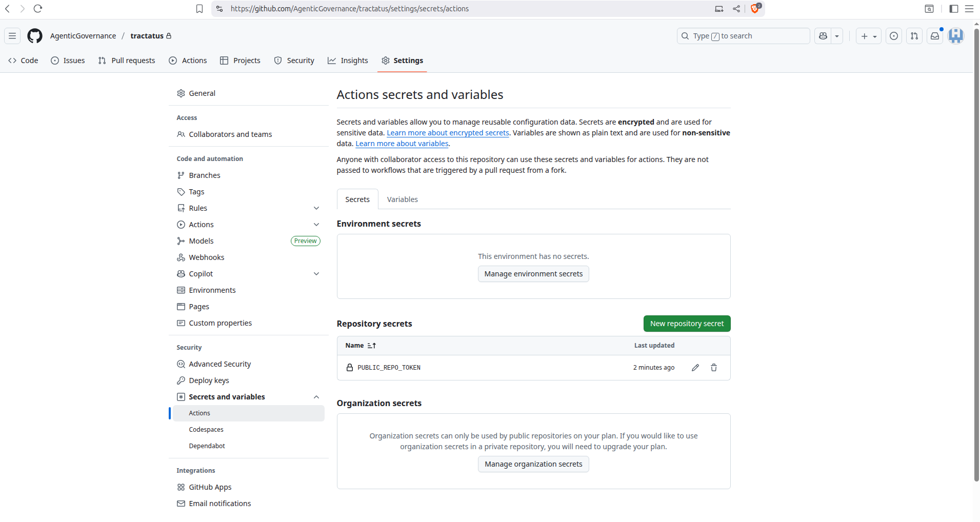The height and width of the screenshot is (522, 980).
Task: Click the Brave Shields icon in address bar
Action: [x=755, y=9]
